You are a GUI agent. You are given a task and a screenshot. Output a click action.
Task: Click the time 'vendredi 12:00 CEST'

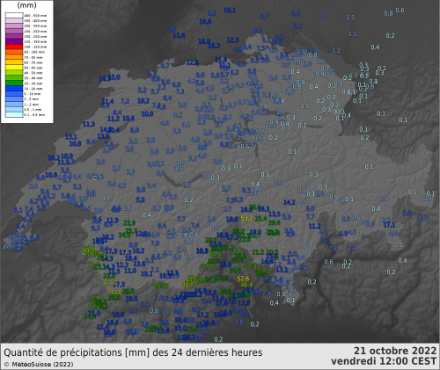pyautogui.click(x=384, y=361)
